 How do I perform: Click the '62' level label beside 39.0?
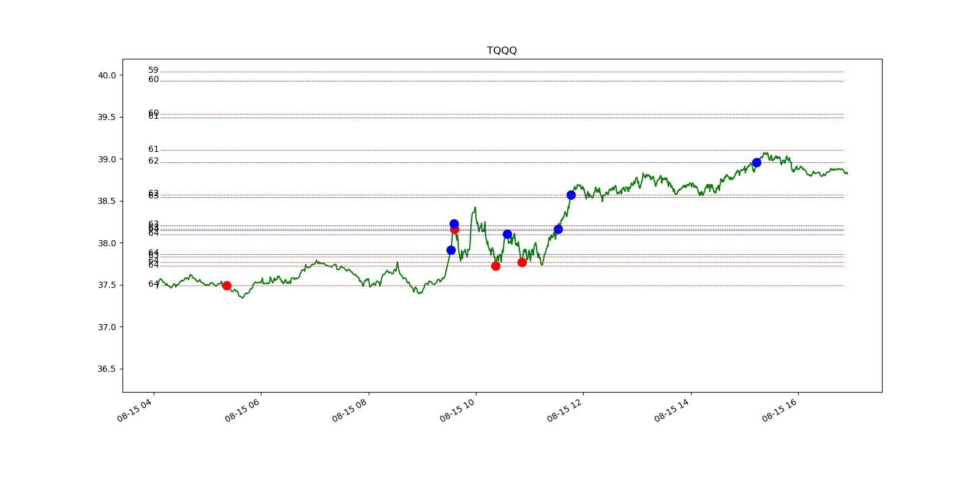153,161
